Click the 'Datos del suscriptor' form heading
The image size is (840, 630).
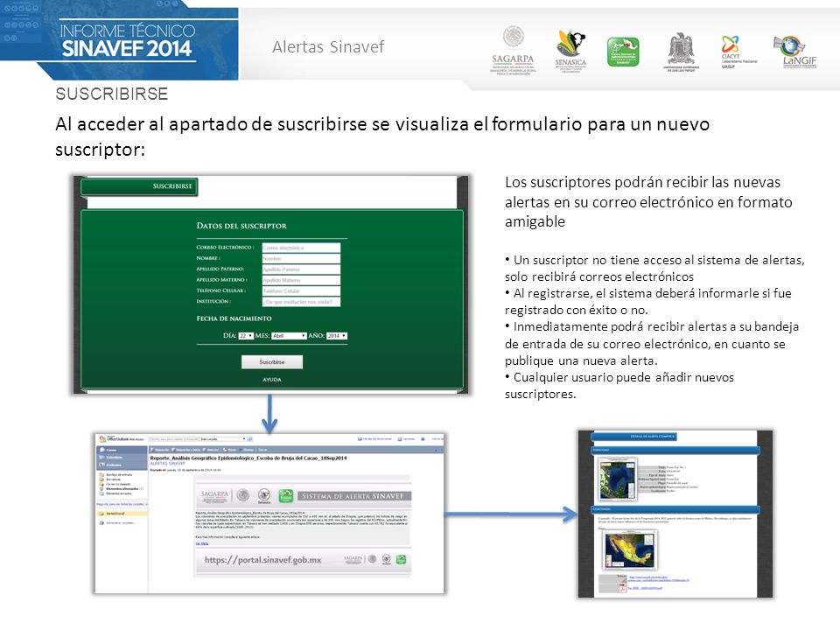pos(241,226)
